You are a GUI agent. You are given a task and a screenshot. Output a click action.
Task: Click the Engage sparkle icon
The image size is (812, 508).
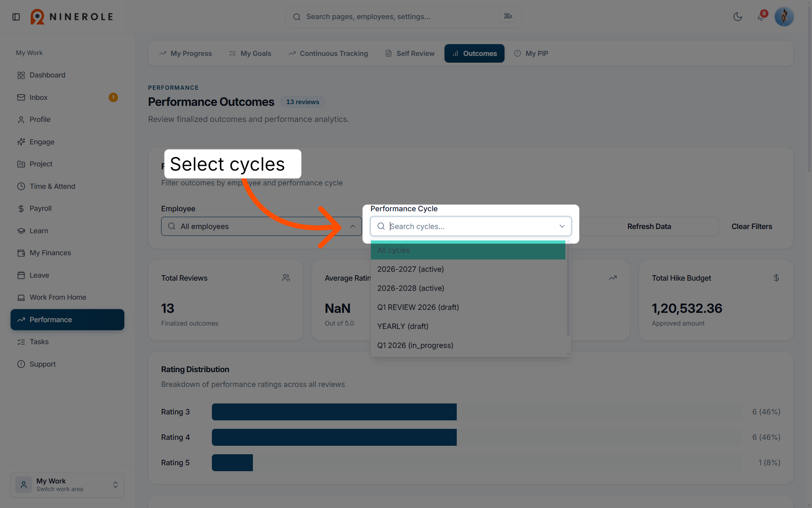click(x=21, y=142)
